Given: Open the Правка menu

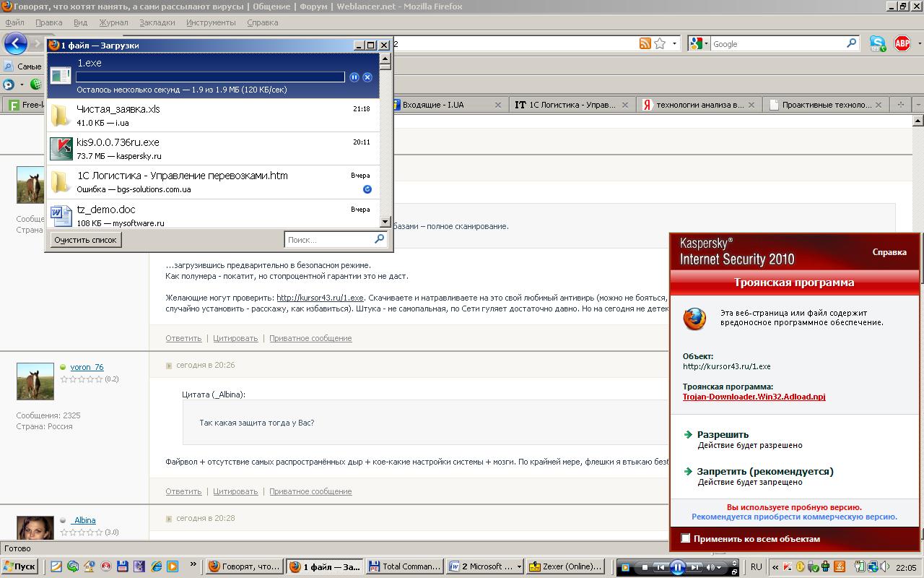Looking at the screenshot, I should pos(48,22).
